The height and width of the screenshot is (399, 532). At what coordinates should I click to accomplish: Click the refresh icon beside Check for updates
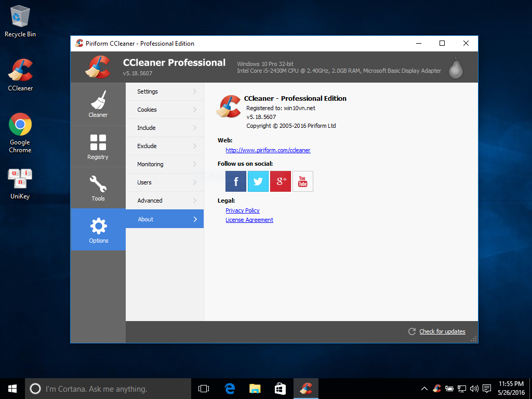coord(412,331)
